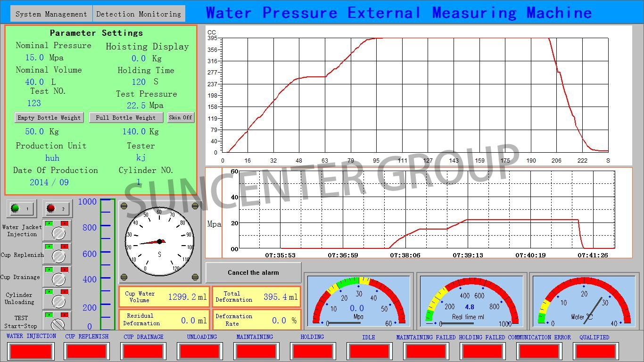Click the QUALIFIED status indicator
This screenshot has width=644, height=362.
coord(595,351)
